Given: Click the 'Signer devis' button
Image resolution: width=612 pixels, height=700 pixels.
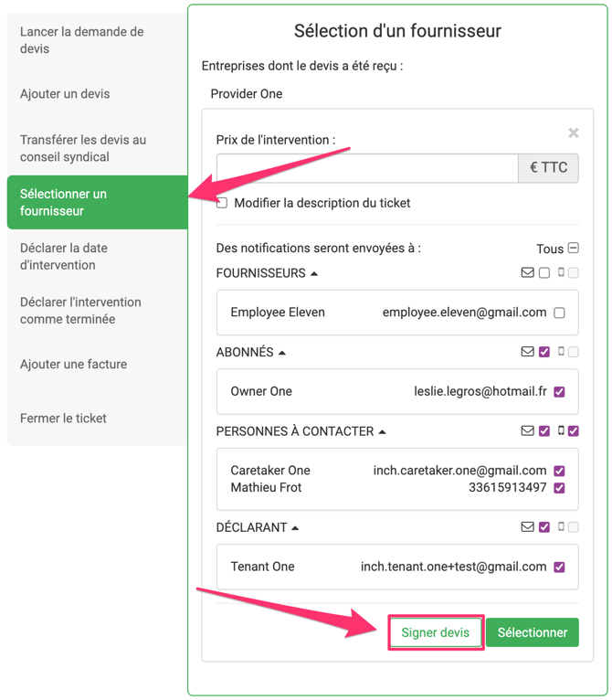Looking at the screenshot, I should (436, 632).
